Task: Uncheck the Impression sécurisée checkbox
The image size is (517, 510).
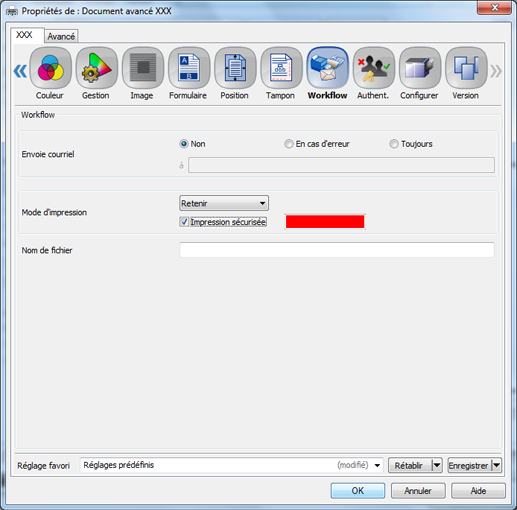Action: point(184,222)
